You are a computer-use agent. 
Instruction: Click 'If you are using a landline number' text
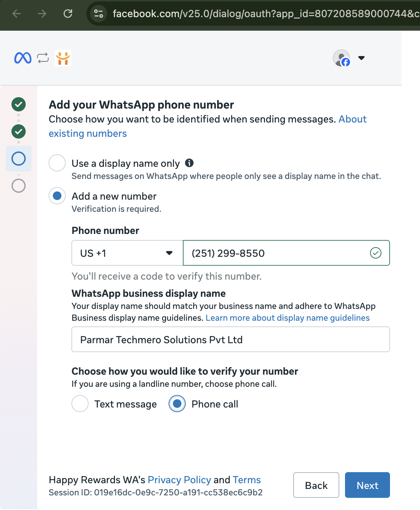[x=174, y=384]
